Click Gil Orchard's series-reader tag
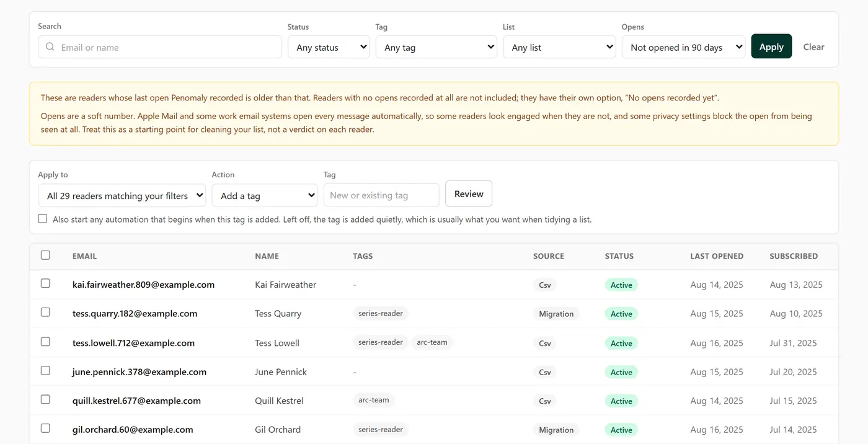Image resolution: width=868 pixels, height=444 pixels. pos(381,429)
